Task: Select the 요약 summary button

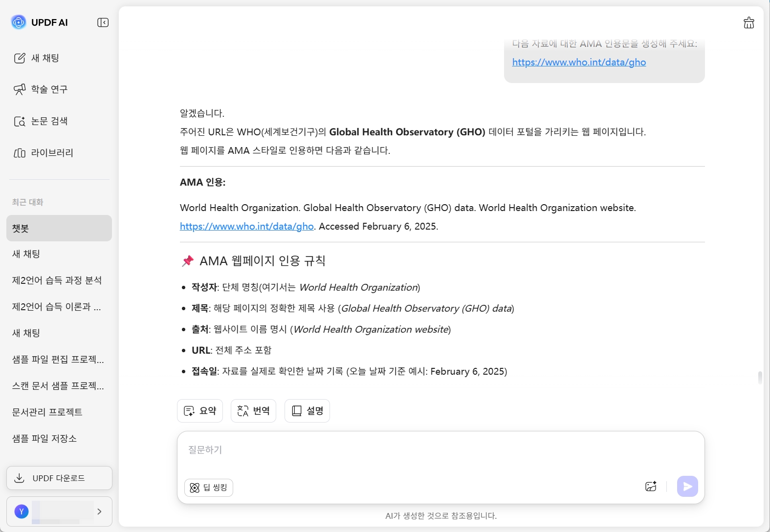Action: [x=200, y=411]
